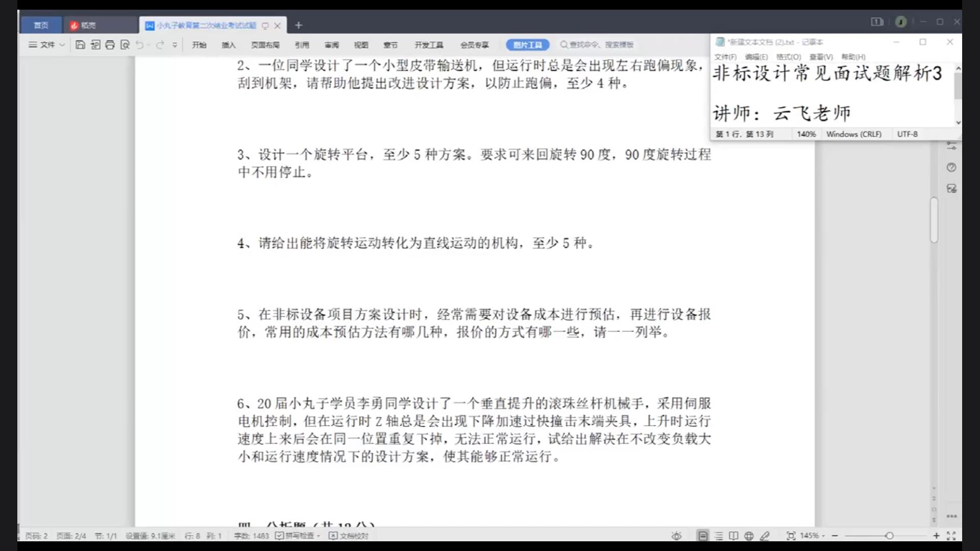980x551 pixels.
Task: Expand the quick access toolbar customize arrow
Action: click(x=175, y=45)
